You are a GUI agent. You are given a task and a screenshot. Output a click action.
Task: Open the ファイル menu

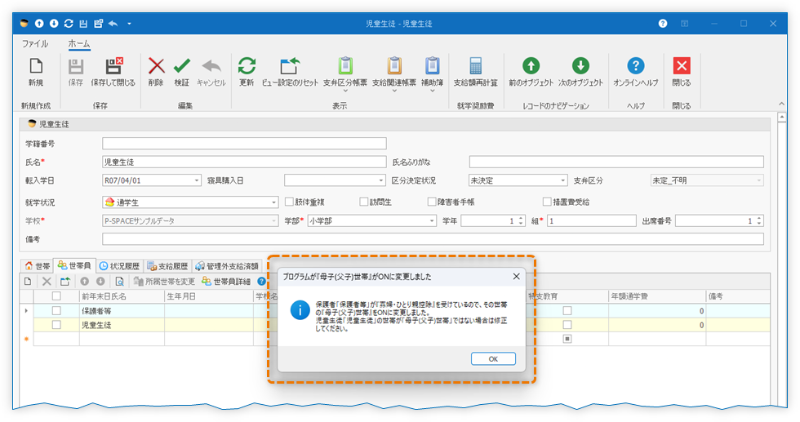point(35,44)
